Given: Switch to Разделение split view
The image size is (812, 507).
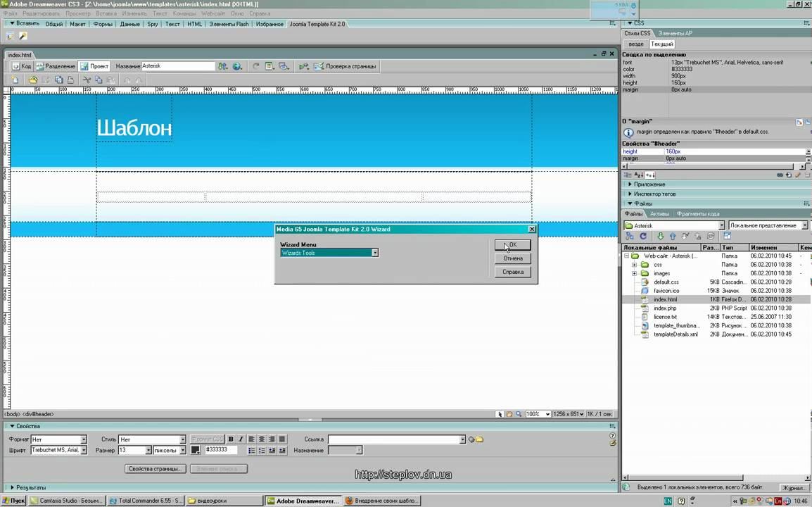Looking at the screenshot, I should 56,66.
